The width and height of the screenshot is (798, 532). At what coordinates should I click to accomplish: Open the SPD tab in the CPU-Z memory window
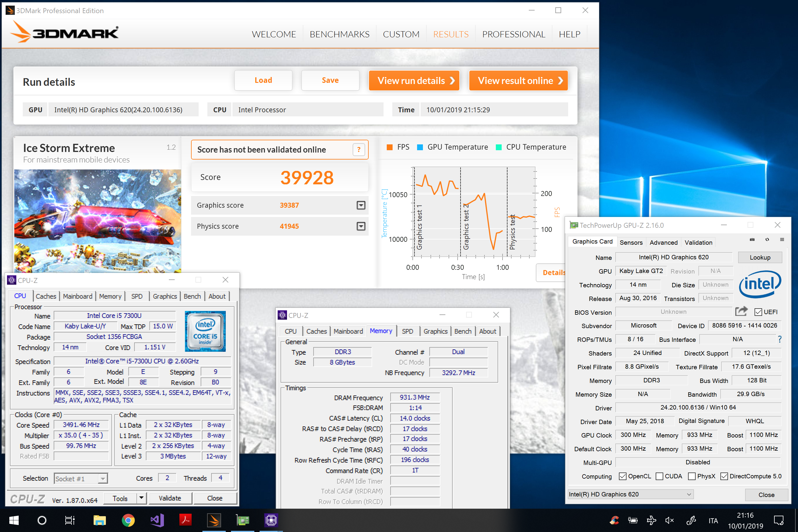pos(407,331)
